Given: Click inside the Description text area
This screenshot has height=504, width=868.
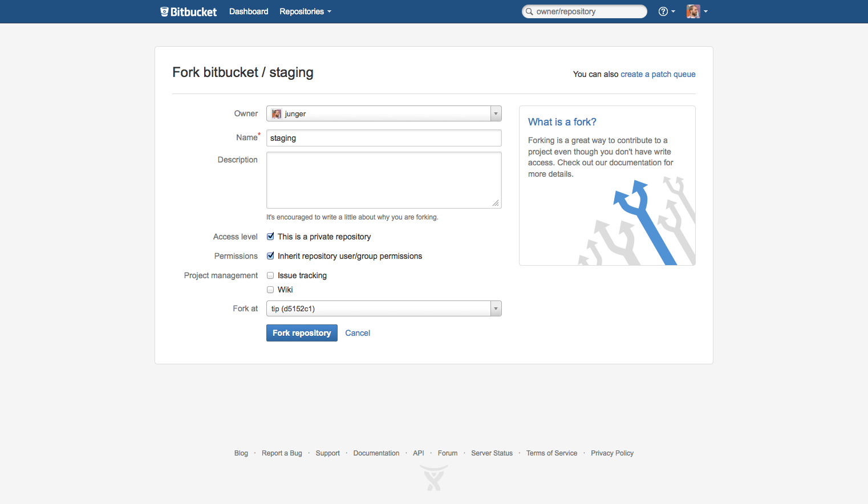Looking at the screenshot, I should point(383,180).
